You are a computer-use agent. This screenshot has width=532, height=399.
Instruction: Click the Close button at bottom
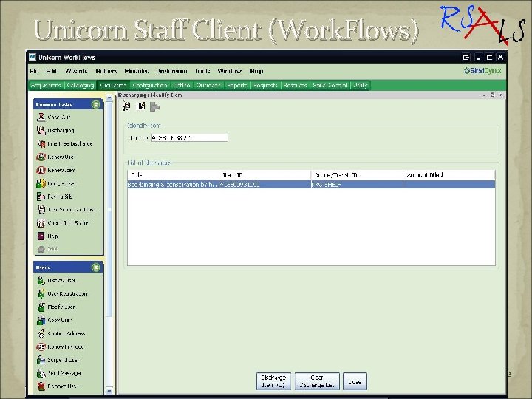coord(355,381)
